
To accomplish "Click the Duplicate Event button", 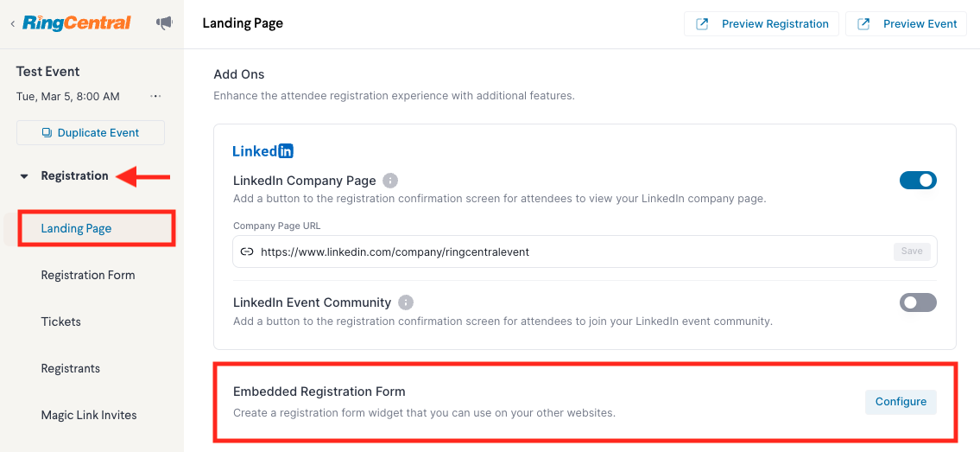I will (x=91, y=132).
